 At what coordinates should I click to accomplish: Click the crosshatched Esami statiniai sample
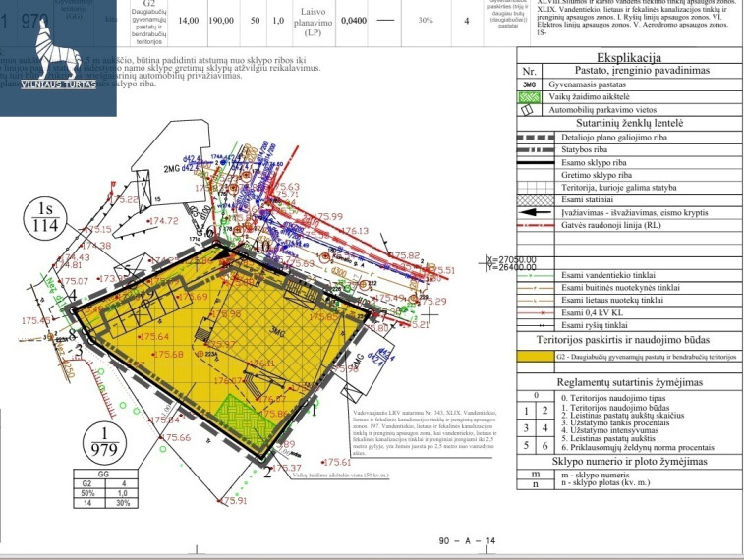(x=536, y=200)
